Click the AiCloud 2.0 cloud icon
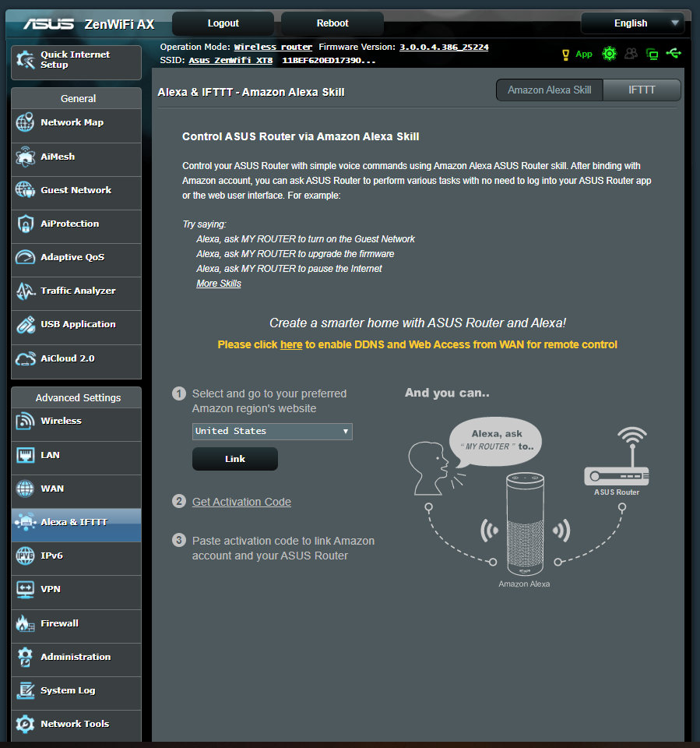This screenshot has width=700, height=748. point(25,358)
